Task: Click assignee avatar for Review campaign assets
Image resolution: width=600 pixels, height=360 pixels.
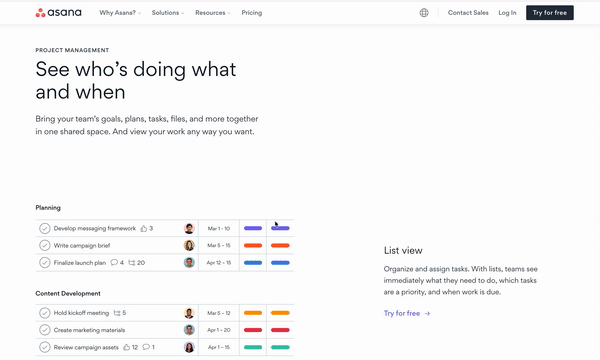Action: coord(189,347)
